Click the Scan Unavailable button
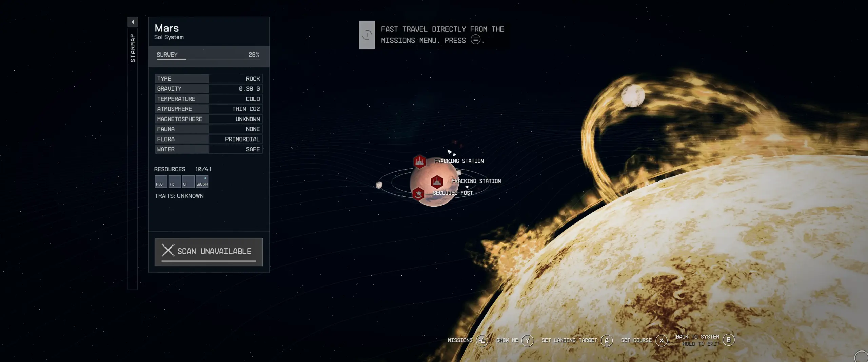The image size is (868, 362). [x=209, y=252]
